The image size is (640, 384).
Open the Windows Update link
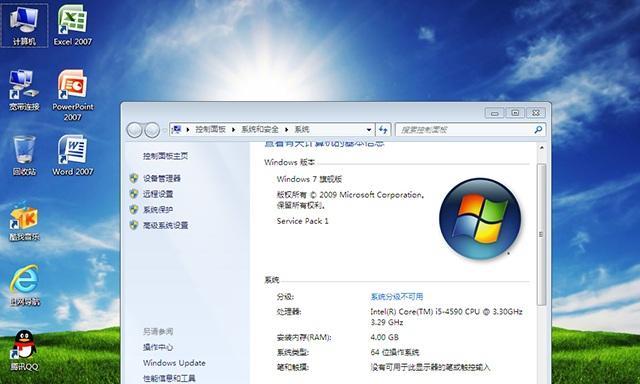pyautogui.click(x=174, y=363)
